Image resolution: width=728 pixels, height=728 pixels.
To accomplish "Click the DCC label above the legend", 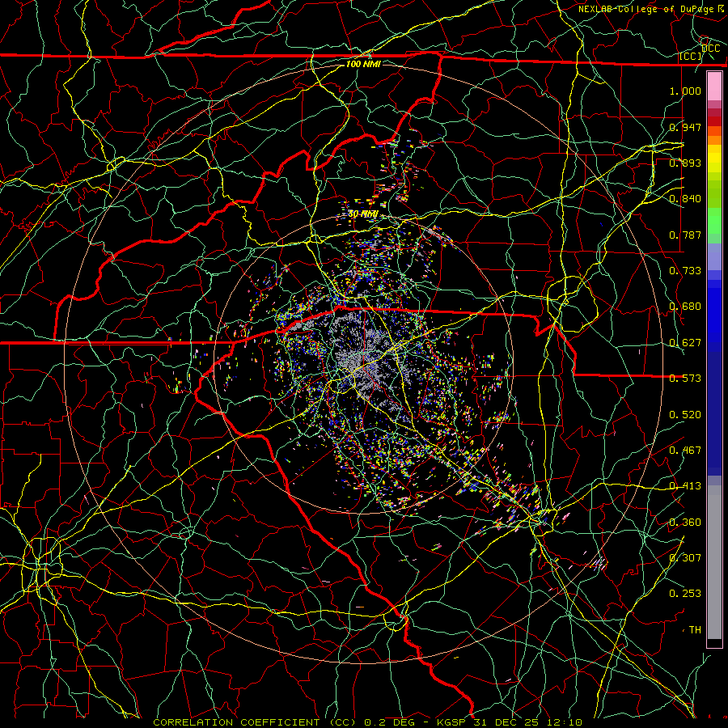I will coord(711,49).
